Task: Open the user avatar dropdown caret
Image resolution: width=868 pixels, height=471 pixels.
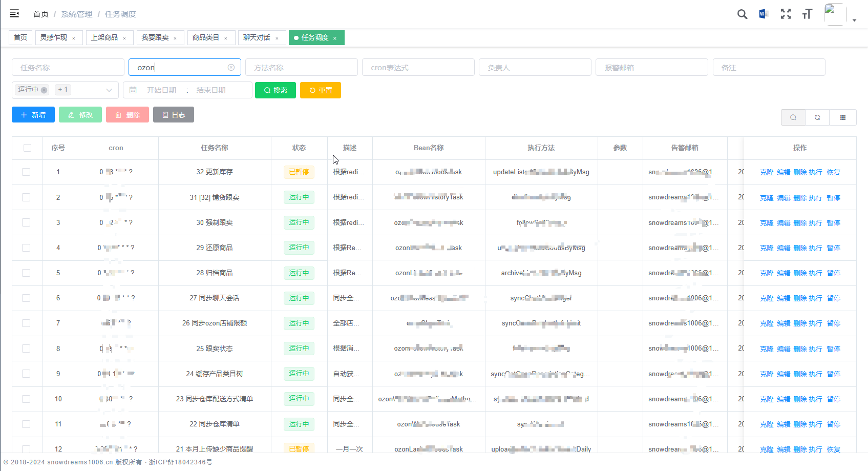Action: coord(854,21)
